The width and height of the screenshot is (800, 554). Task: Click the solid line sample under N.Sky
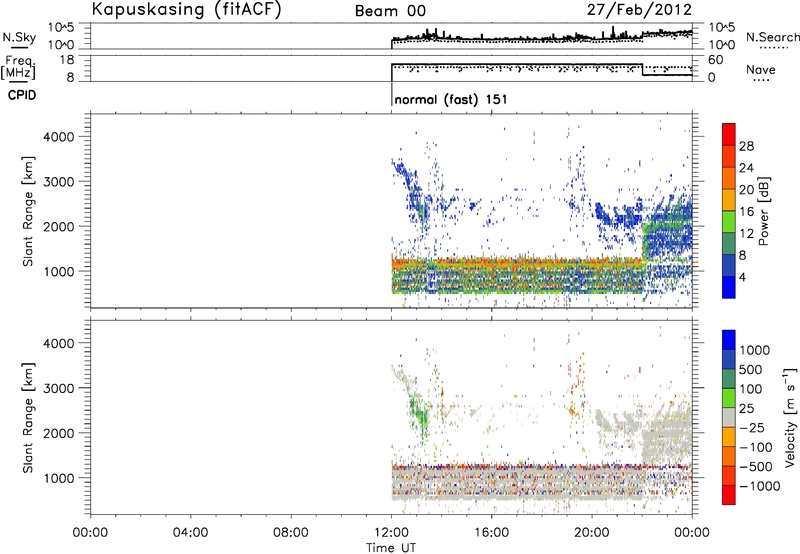coord(19,47)
